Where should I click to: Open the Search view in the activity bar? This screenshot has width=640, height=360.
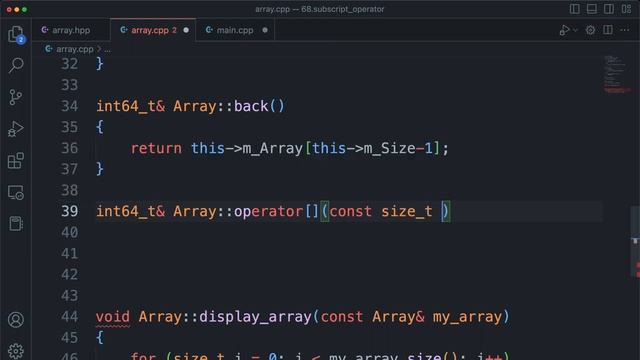click(x=16, y=65)
